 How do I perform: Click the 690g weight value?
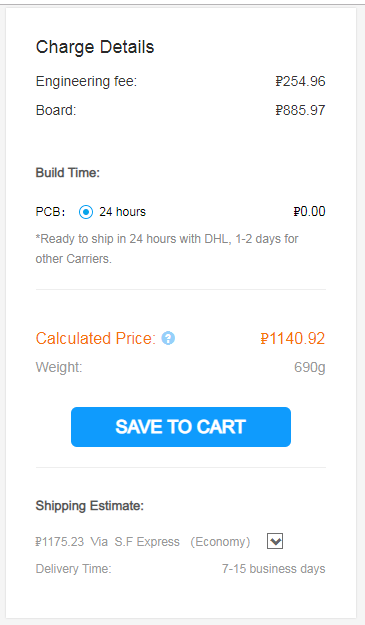pos(310,367)
